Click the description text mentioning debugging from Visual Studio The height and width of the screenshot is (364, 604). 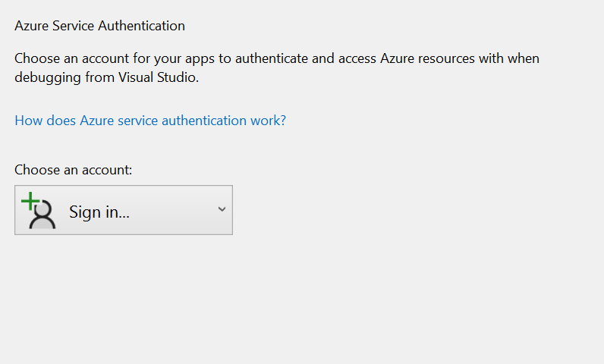tap(276, 67)
